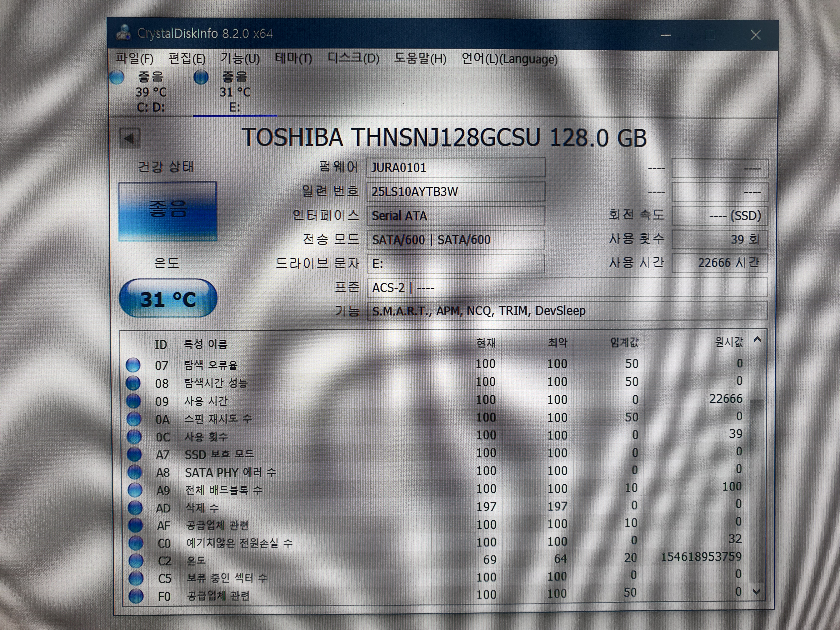Click the drive letter field E:
This screenshot has height=630, width=840.
pos(456,264)
